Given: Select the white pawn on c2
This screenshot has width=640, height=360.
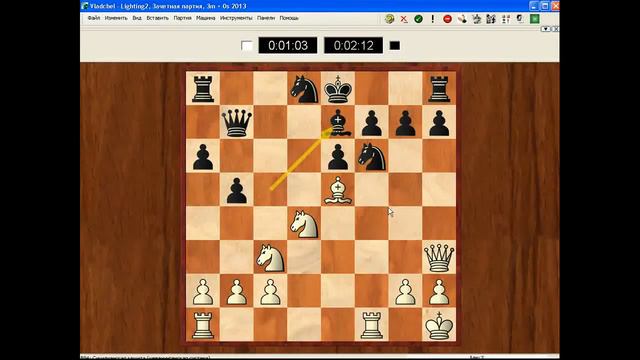Looking at the screenshot, I should click(x=270, y=291).
